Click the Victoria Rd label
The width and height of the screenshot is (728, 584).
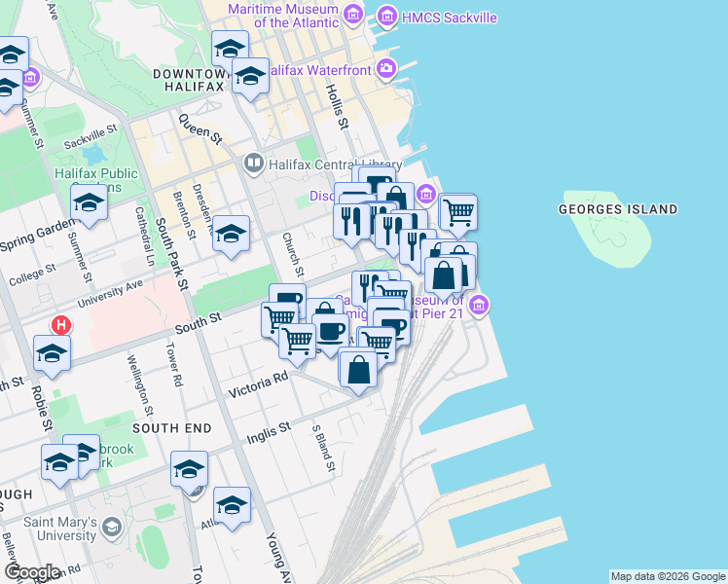pyautogui.click(x=258, y=385)
